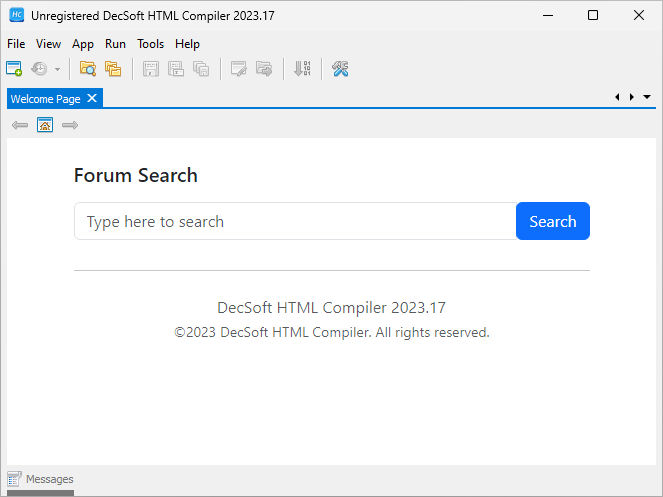Click the Forum Search heading

(x=136, y=176)
